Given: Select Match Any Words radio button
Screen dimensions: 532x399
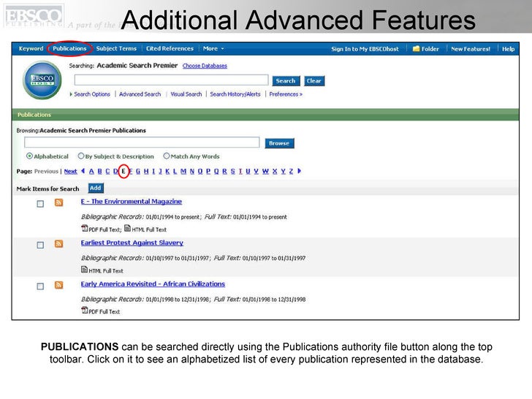Looking at the screenshot, I should point(167,156).
